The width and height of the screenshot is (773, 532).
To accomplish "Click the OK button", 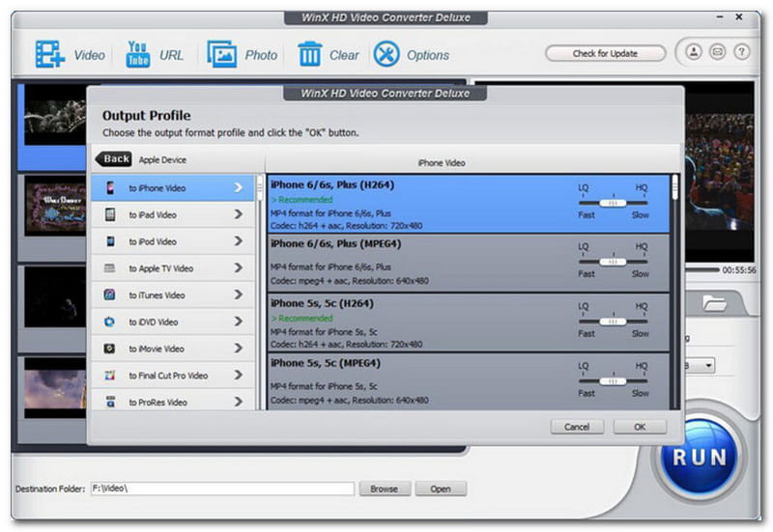I will [639, 427].
